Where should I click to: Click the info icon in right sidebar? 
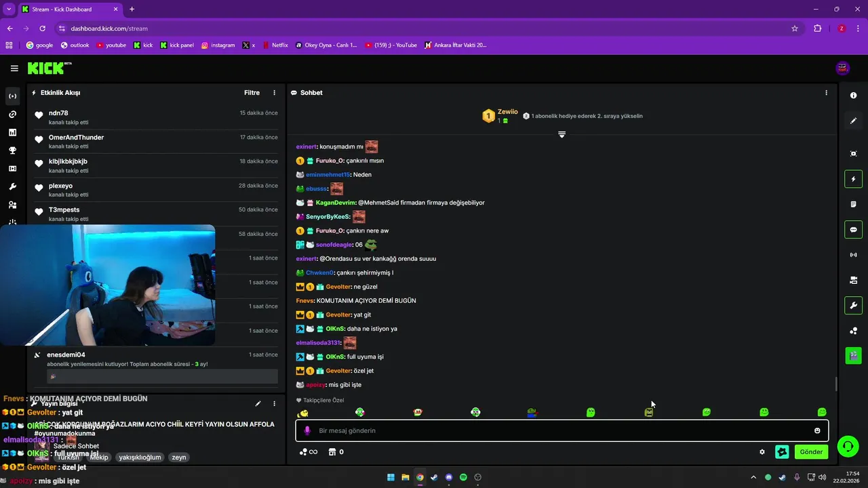(853, 96)
